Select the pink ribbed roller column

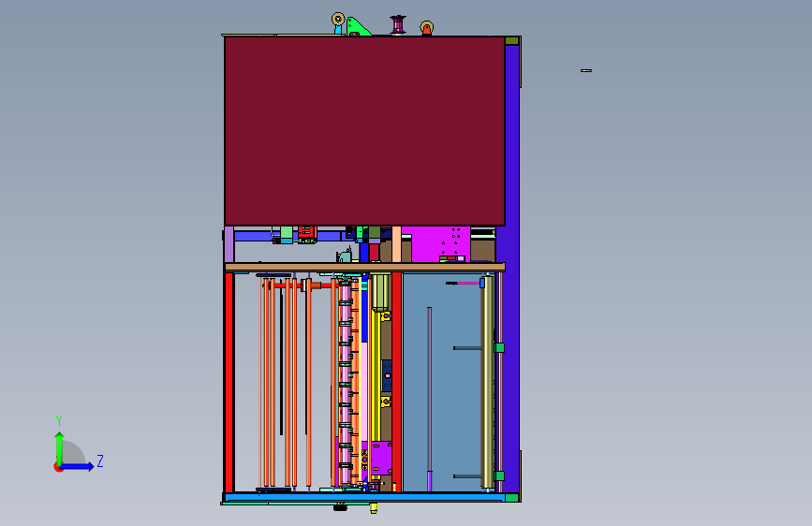click(346, 383)
